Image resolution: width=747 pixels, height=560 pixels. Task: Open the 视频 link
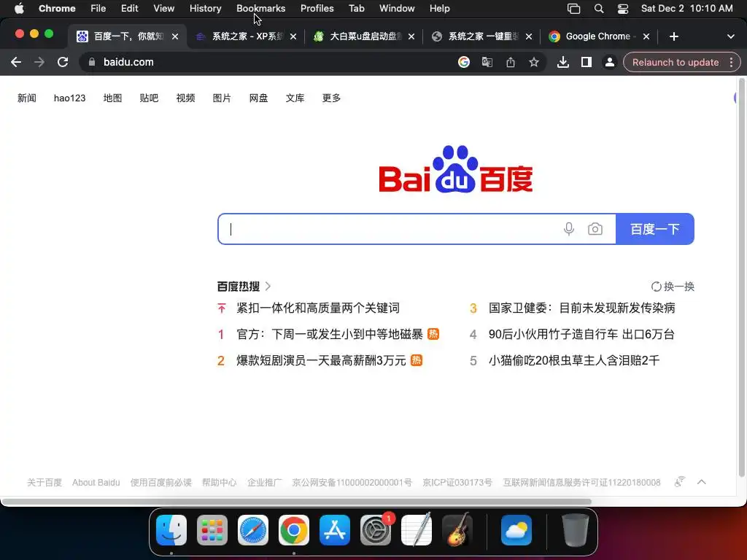[185, 98]
